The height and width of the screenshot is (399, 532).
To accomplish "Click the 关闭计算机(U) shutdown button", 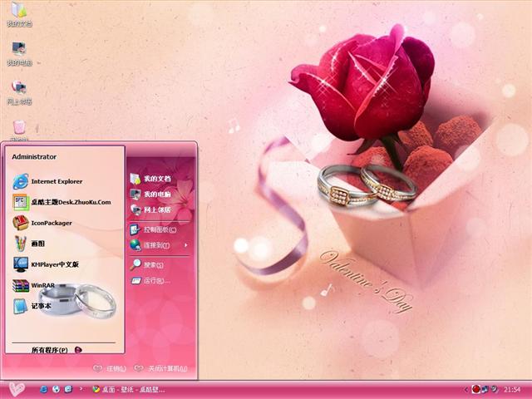I will (161, 368).
